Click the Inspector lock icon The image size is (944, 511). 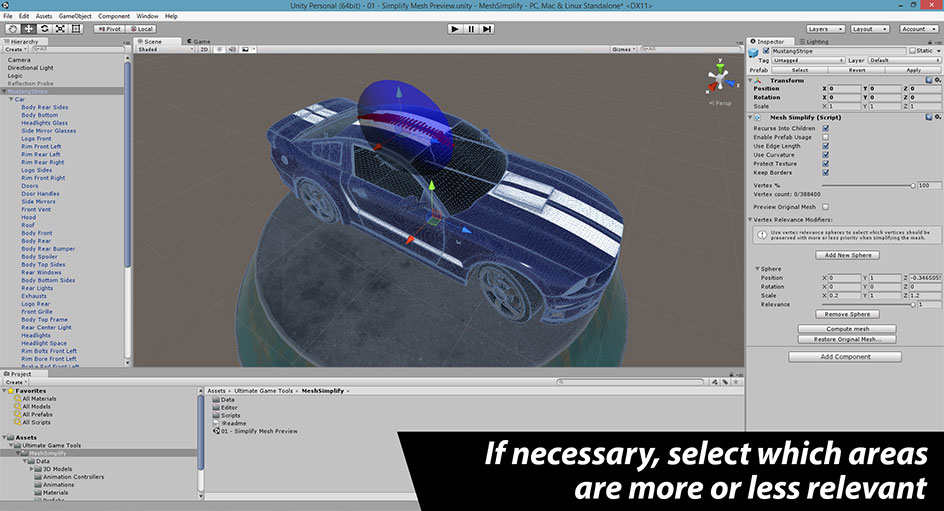tap(930, 42)
